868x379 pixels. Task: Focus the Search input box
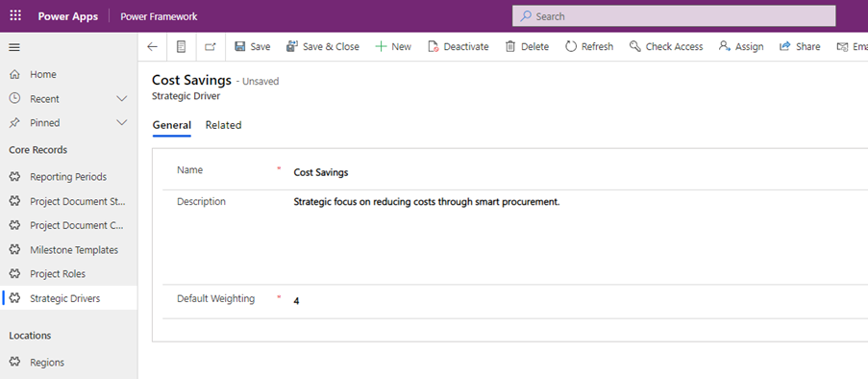[674, 16]
